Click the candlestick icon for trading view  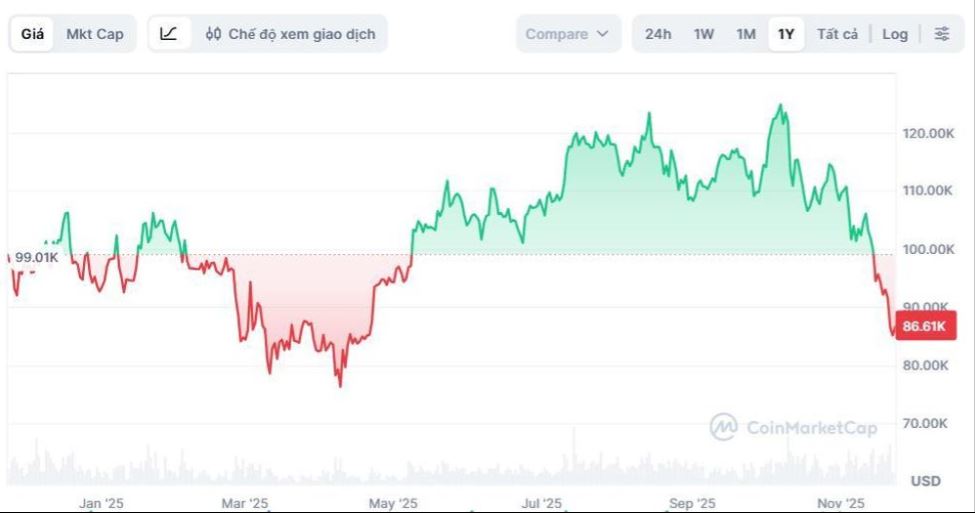pos(213,34)
